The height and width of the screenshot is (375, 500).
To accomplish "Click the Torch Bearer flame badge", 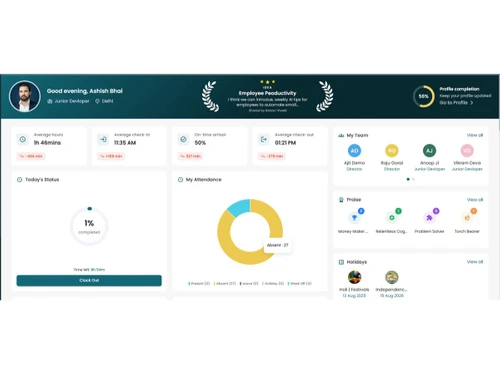I will tap(467, 218).
